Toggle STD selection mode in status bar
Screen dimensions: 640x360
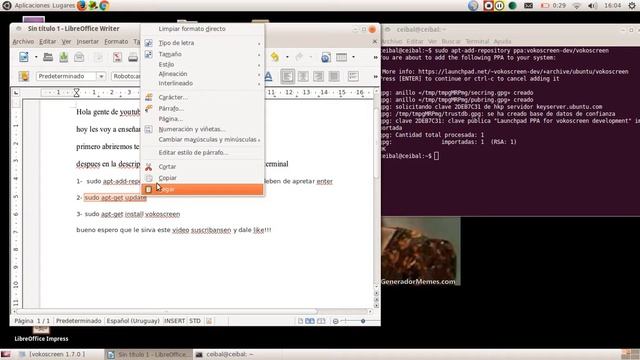coord(195,321)
